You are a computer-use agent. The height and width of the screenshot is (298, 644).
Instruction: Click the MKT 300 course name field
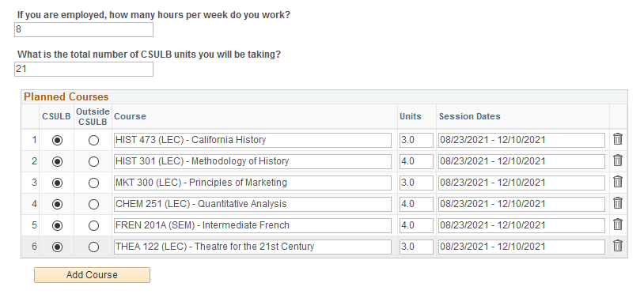pyautogui.click(x=252, y=183)
